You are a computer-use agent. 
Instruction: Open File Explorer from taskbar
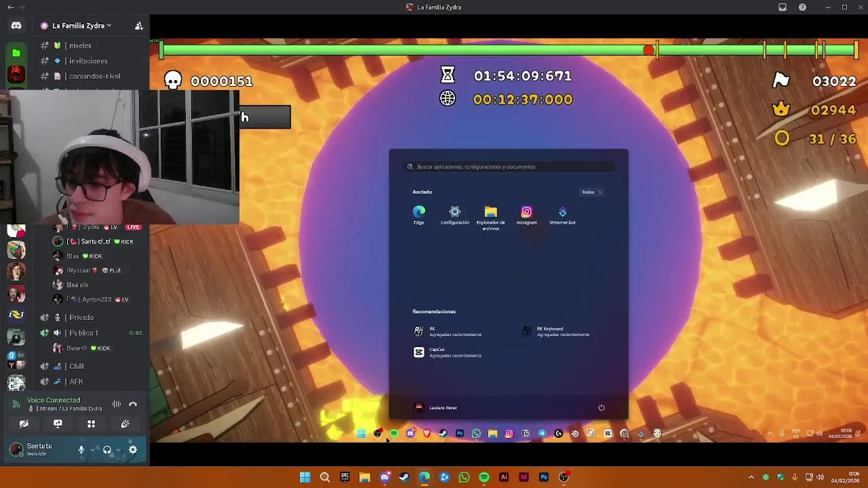(365, 477)
